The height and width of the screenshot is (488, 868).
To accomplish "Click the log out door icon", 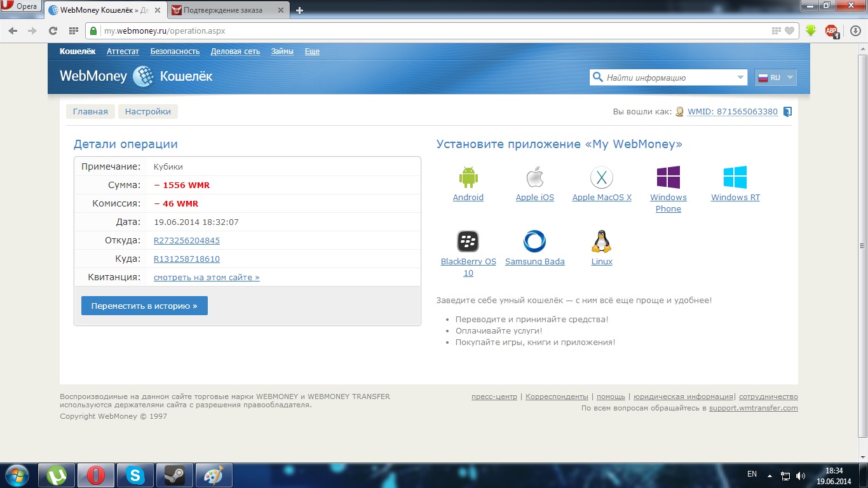I will point(787,112).
